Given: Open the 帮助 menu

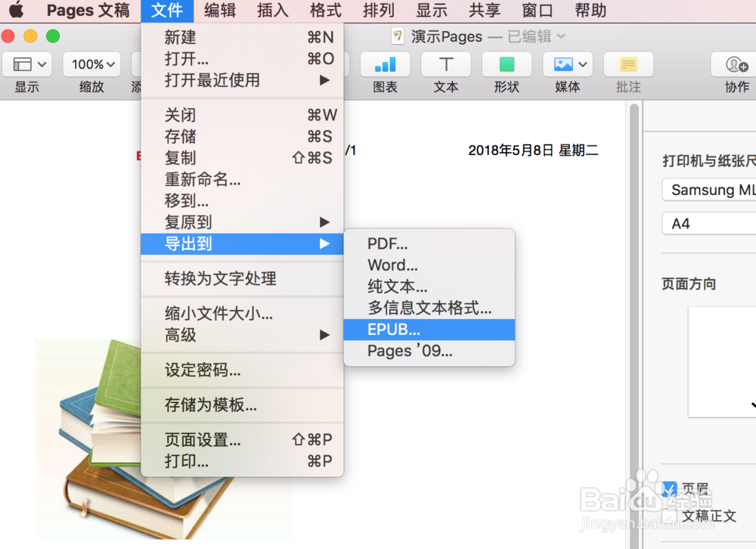Looking at the screenshot, I should click(x=590, y=11).
